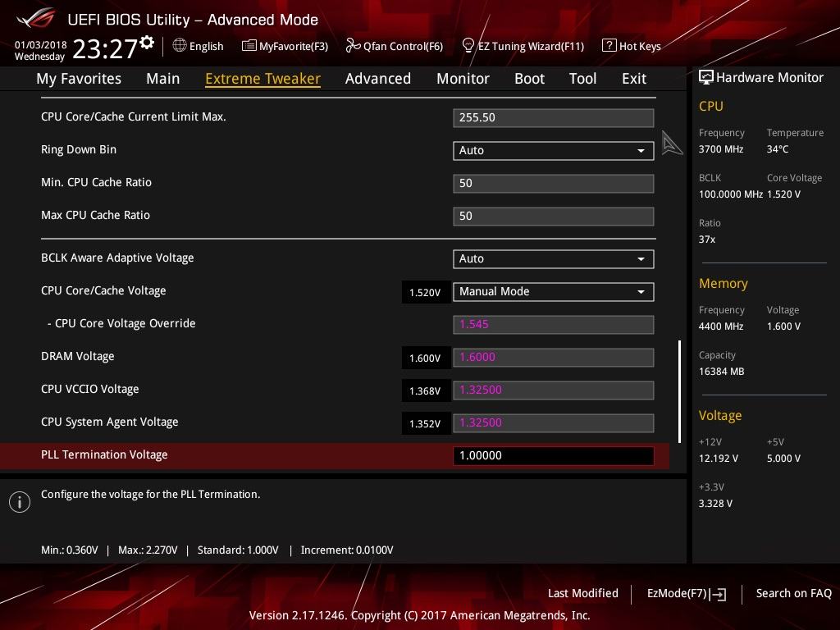
Task: Open MyFavorite(F3) text button
Action: (x=294, y=46)
